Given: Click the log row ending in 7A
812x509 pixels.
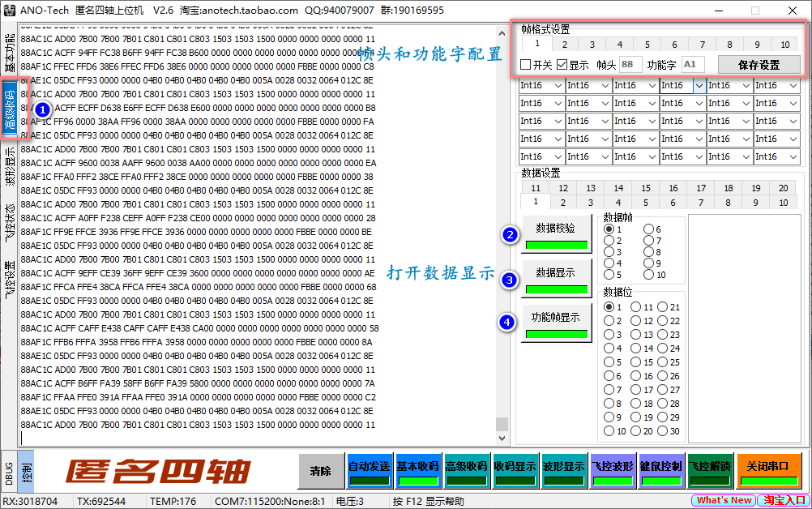Looking at the screenshot, I should (198, 383).
